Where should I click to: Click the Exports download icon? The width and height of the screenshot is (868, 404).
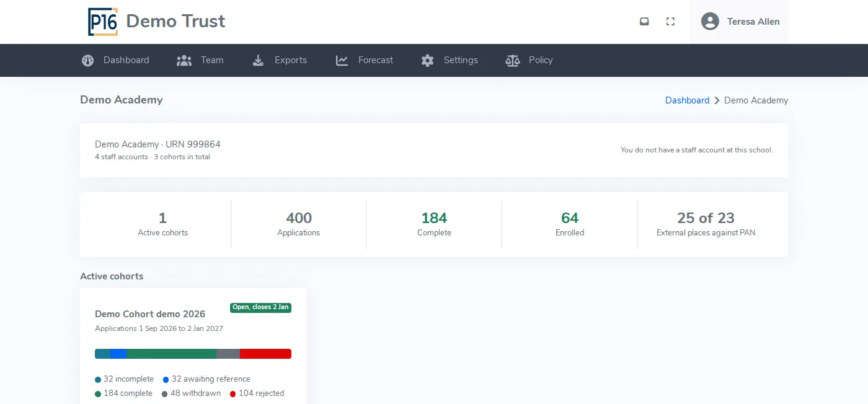(258, 60)
